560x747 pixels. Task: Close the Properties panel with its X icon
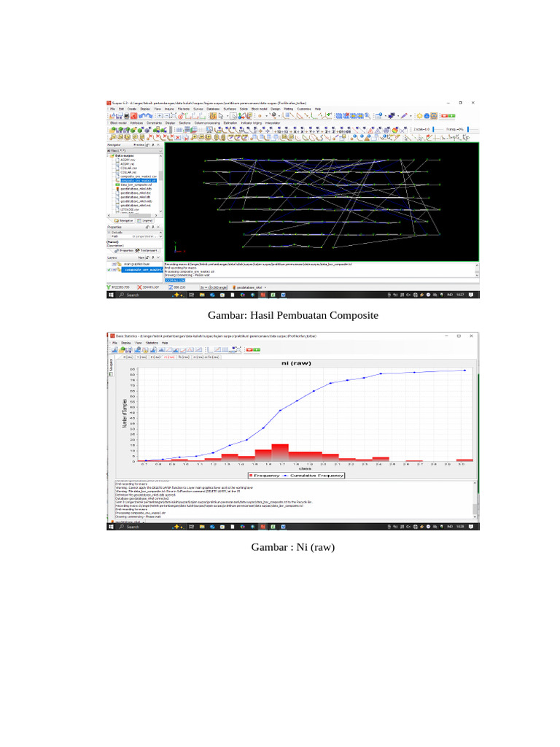click(158, 227)
